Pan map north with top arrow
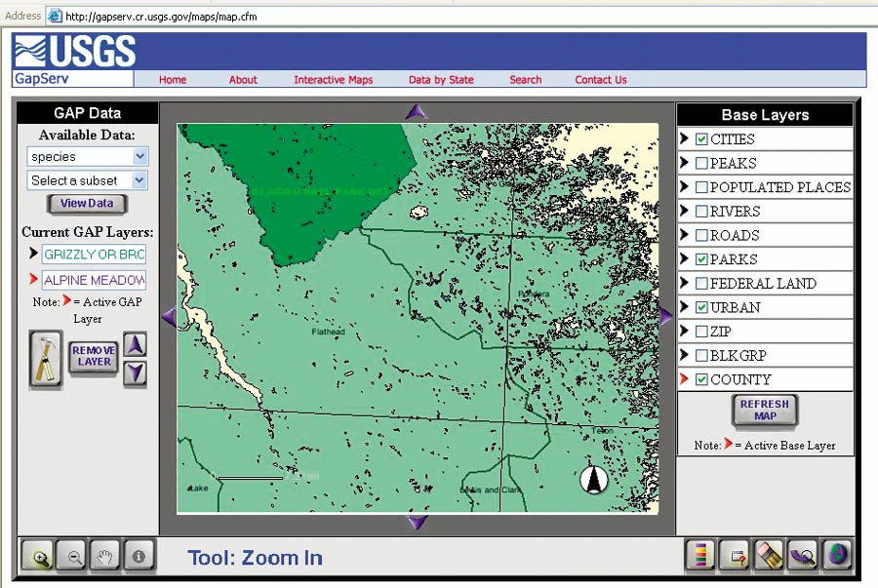The height and width of the screenshot is (588, 878). click(416, 112)
